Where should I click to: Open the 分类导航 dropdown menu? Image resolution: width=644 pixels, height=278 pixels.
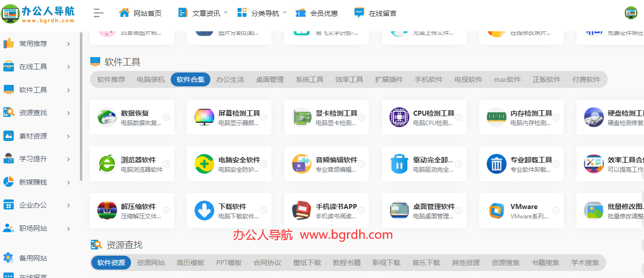261,13
